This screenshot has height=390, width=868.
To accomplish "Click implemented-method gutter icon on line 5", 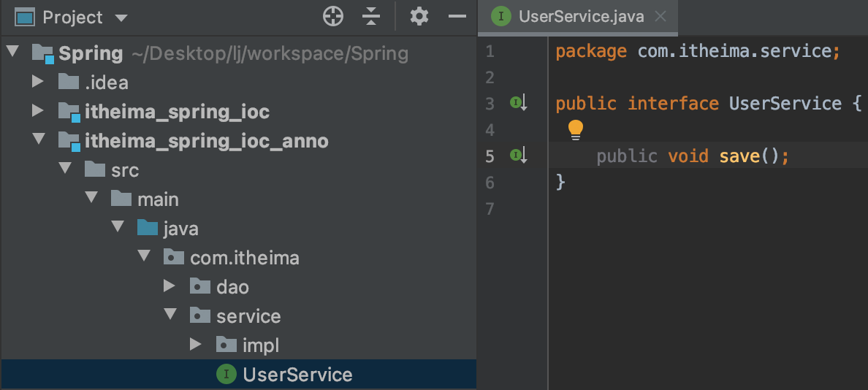I will click(518, 156).
